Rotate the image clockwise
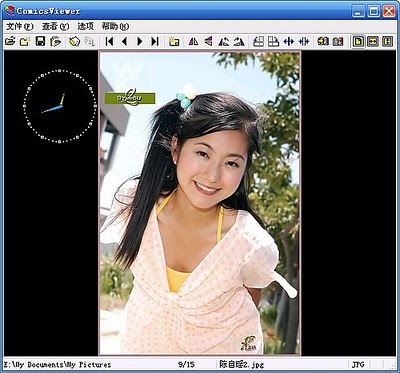 click(239, 42)
